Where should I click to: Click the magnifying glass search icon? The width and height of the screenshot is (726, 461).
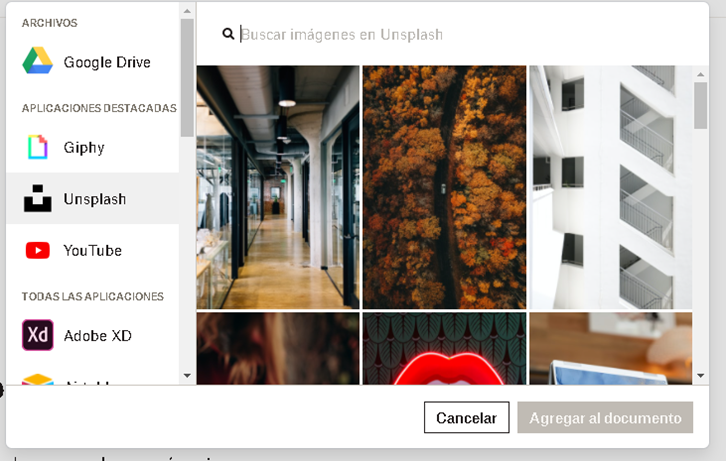[x=228, y=34]
